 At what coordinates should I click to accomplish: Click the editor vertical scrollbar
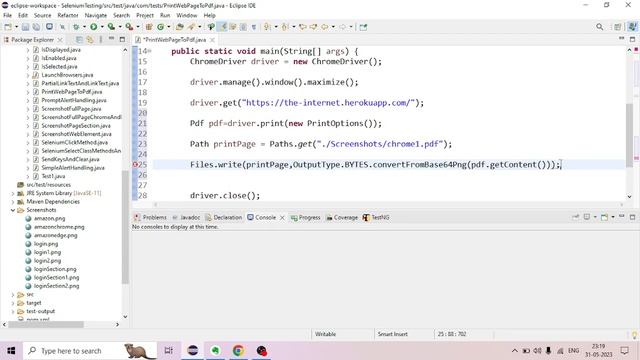click(x=629, y=135)
